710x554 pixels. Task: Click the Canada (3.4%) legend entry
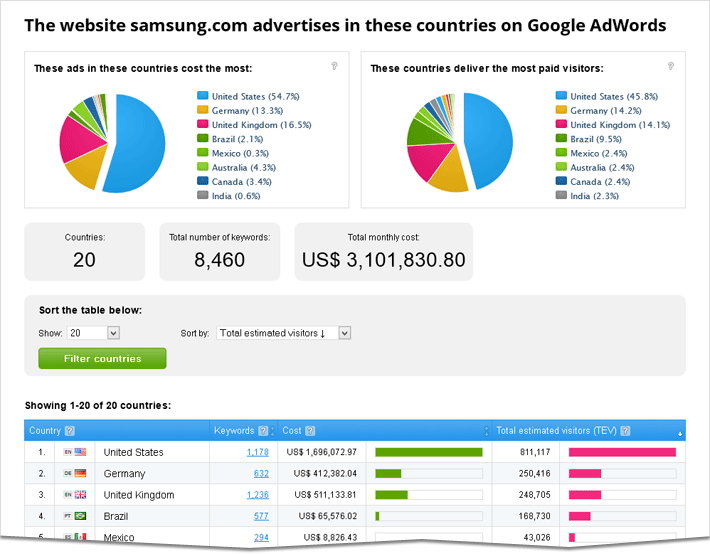pyautogui.click(x=242, y=182)
